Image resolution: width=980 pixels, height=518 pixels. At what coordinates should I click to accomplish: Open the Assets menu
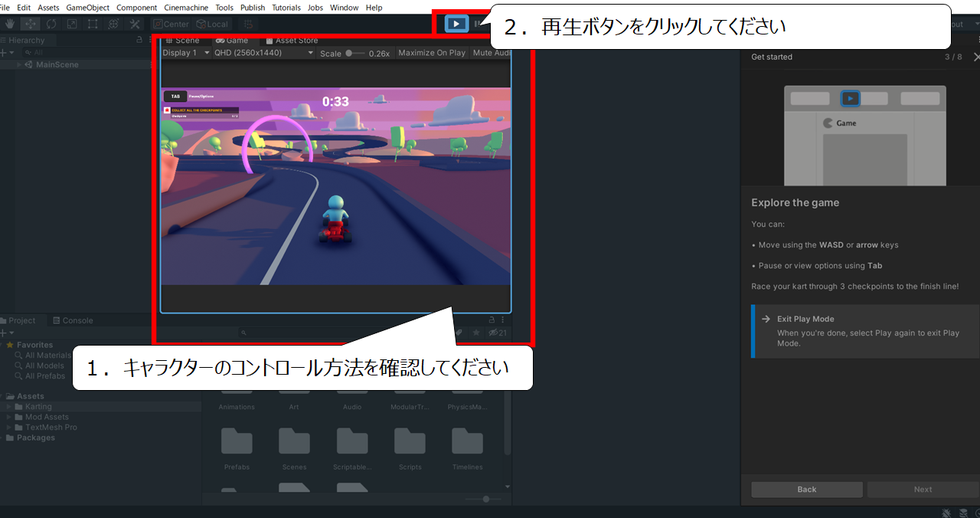point(48,8)
